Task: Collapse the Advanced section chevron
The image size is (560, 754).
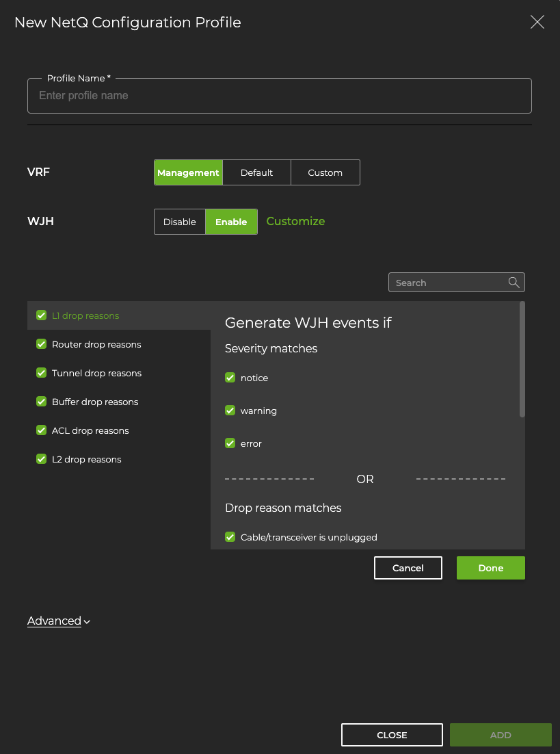Action: tap(85, 621)
